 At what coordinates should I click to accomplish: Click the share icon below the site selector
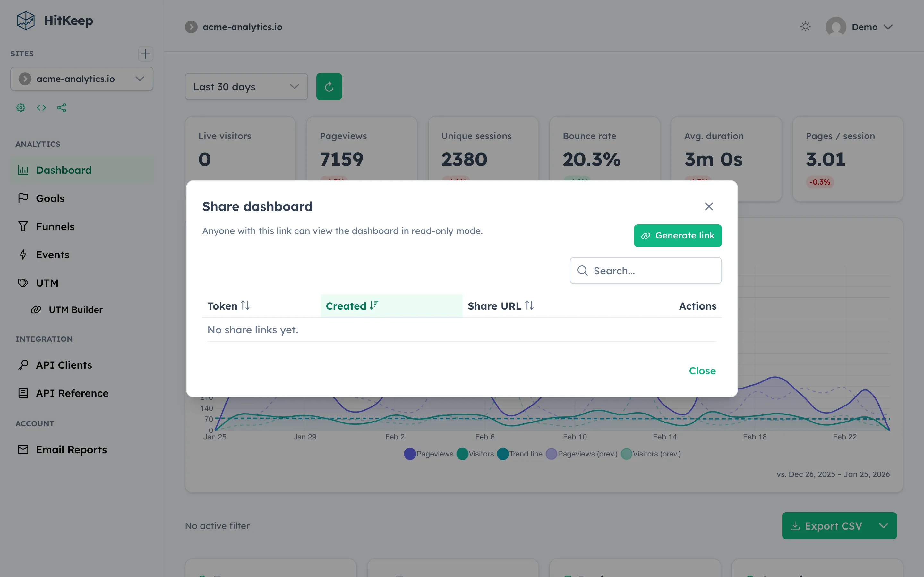coord(62,108)
